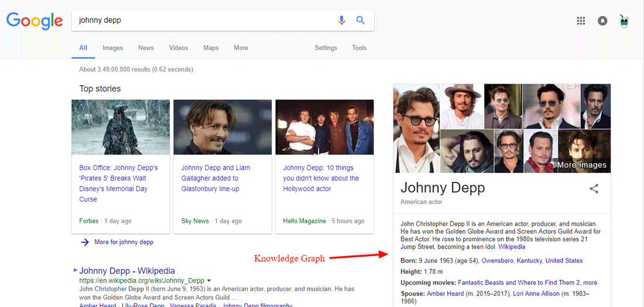644x307 pixels.
Task: Click the group photo on the Hello Magazine card
Action: point(324,127)
